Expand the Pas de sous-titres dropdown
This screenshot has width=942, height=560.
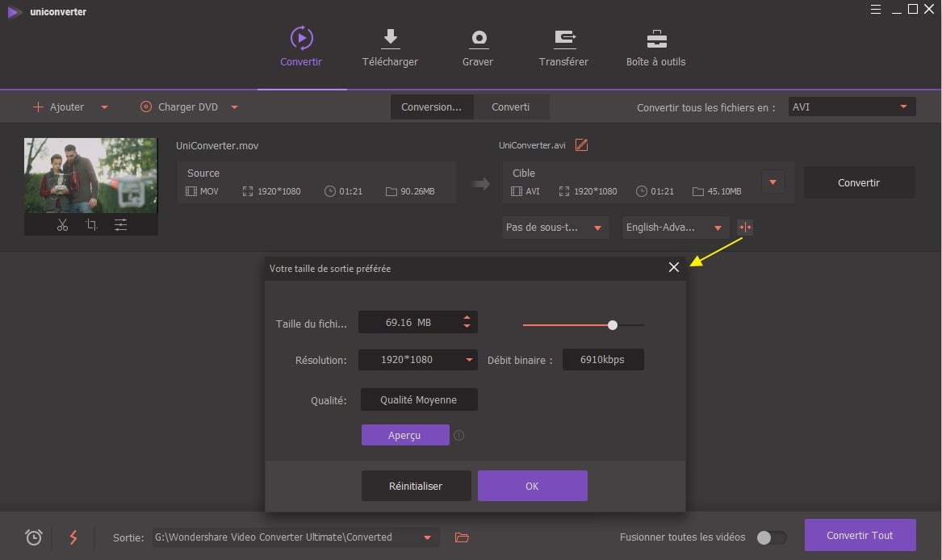pyautogui.click(x=555, y=228)
